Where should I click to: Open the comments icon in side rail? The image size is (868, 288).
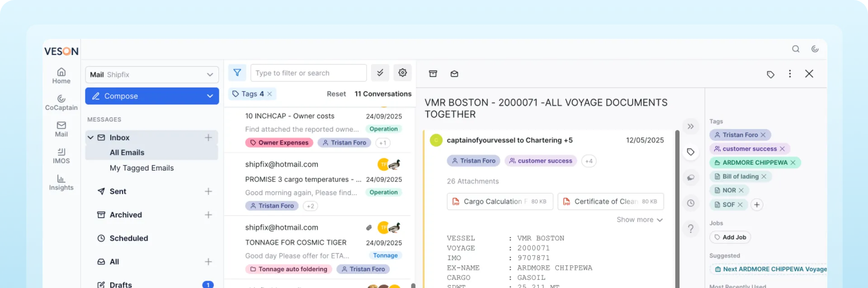point(690,177)
